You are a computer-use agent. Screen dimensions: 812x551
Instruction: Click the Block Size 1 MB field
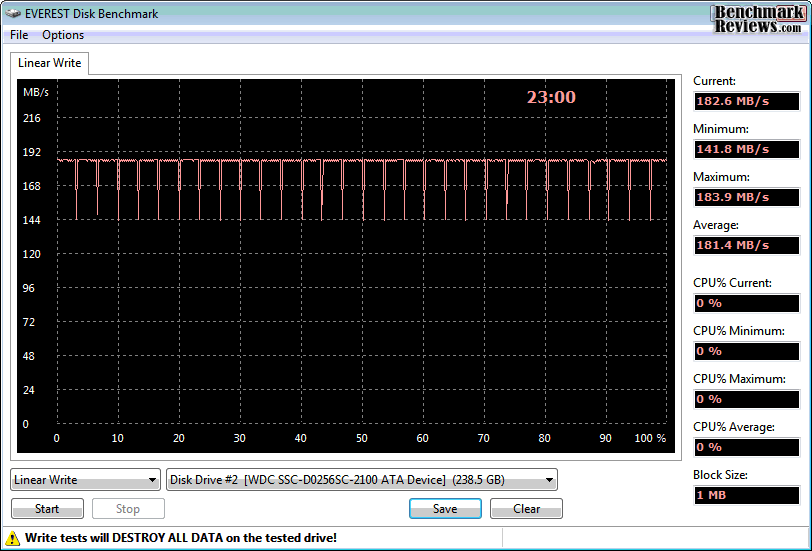(746, 495)
